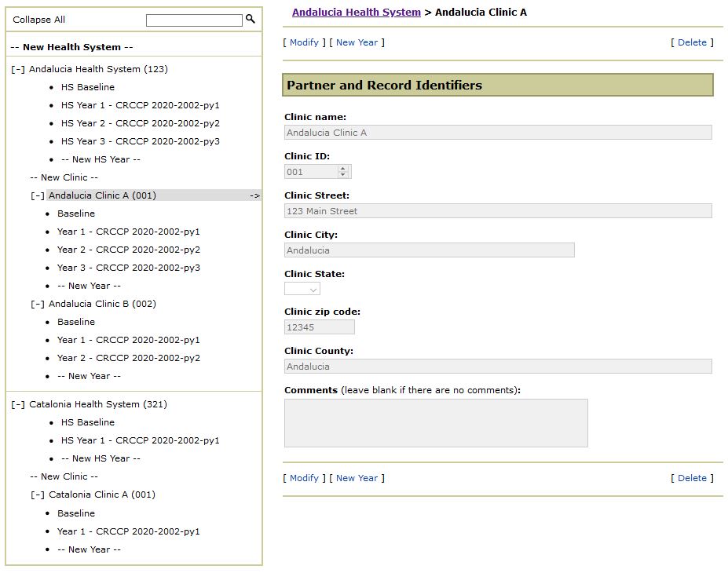Collapse the Andalucia Clinic B node
Screen dimensions: 728x573
[x=38, y=304]
